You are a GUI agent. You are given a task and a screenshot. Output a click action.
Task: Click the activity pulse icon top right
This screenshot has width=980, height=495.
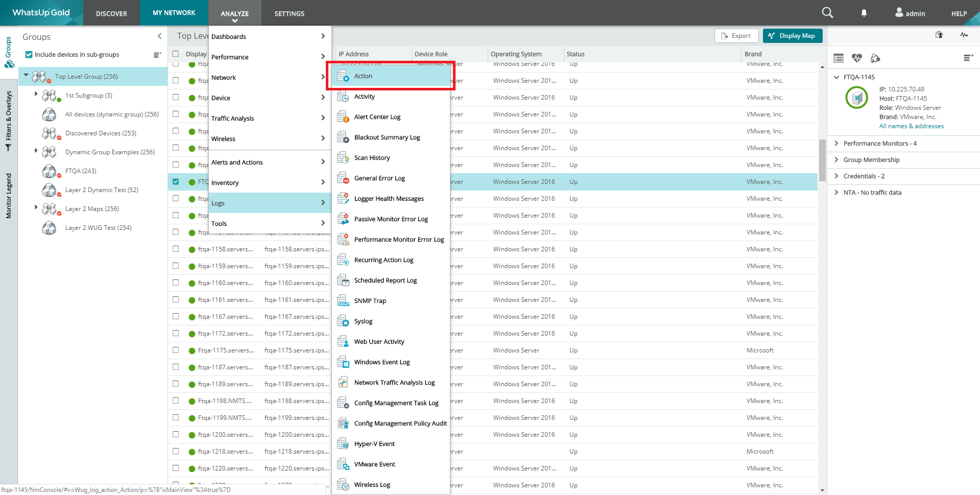coord(964,35)
